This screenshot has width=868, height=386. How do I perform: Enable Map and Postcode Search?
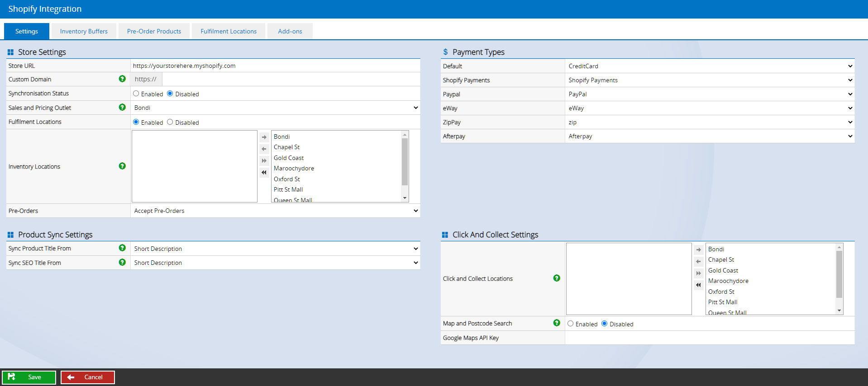tap(570, 324)
